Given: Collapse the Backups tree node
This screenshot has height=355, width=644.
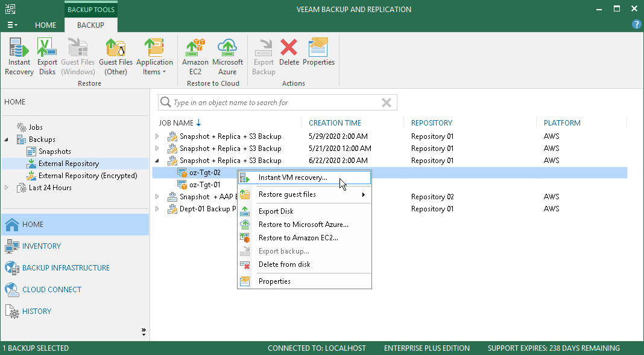Looking at the screenshot, I should pos(6,140).
